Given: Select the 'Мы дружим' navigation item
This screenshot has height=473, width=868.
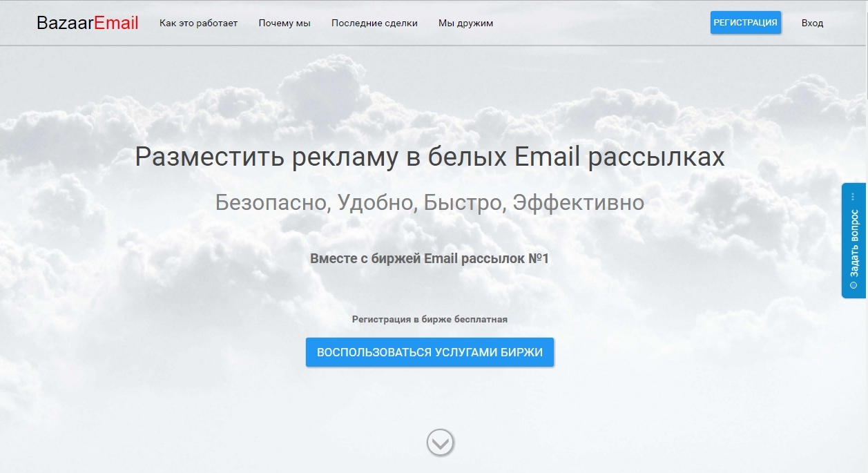Looking at the screenshot, I should click(465, 23).
